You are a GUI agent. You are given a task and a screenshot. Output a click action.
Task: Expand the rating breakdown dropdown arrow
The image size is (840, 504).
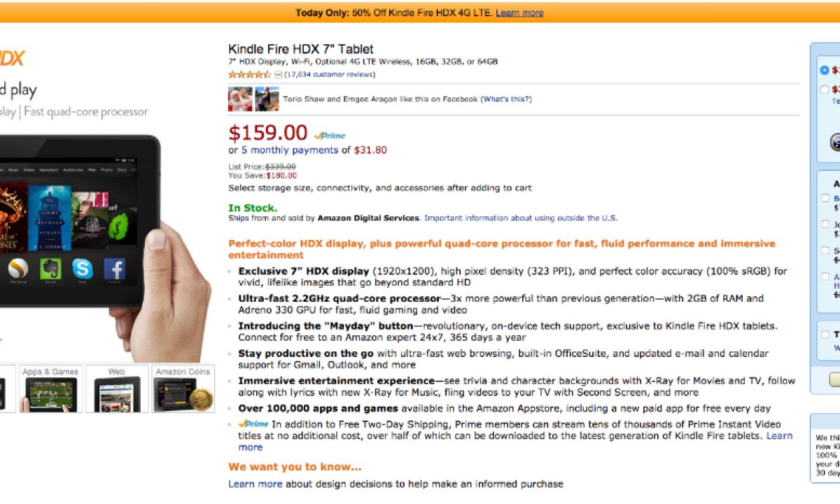(278, 74)
